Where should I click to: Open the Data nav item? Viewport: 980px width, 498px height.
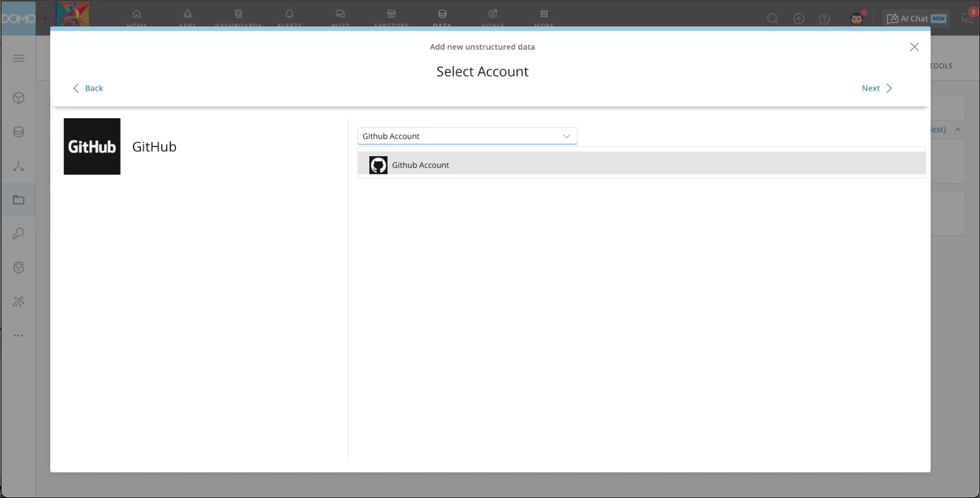click(442, 18)
